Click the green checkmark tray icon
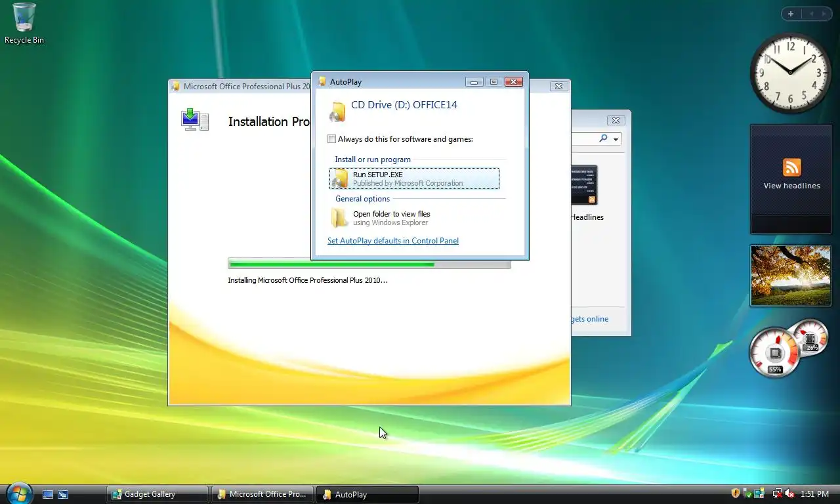 click(748, 493)
